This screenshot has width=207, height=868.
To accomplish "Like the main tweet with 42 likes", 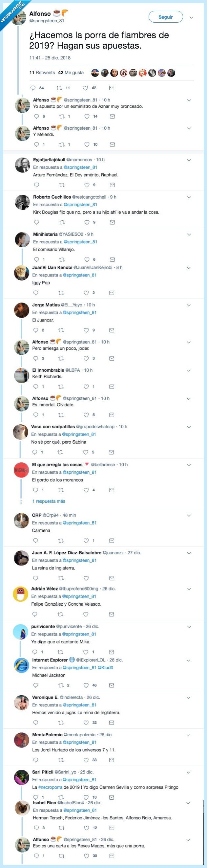I will tap(85, 88).
